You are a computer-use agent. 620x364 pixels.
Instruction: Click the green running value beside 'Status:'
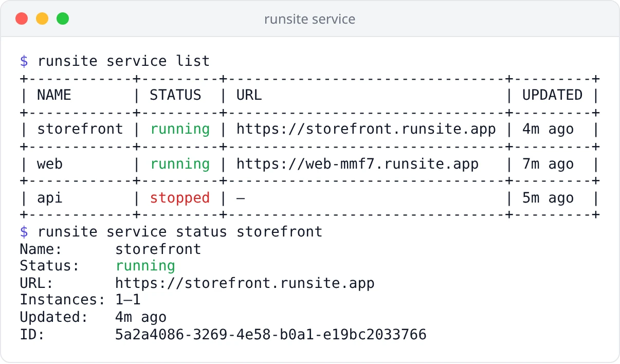145,266
